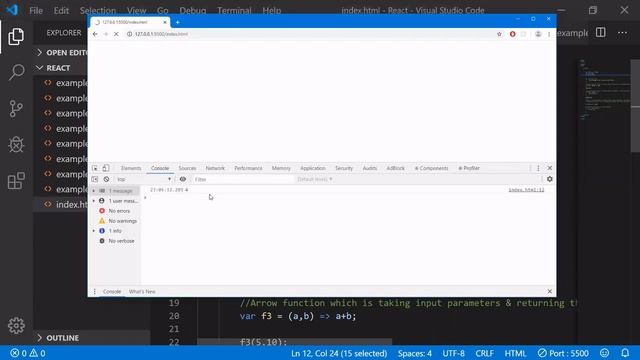
Task: Open the browser profile avatar
Action: [538, 34]
